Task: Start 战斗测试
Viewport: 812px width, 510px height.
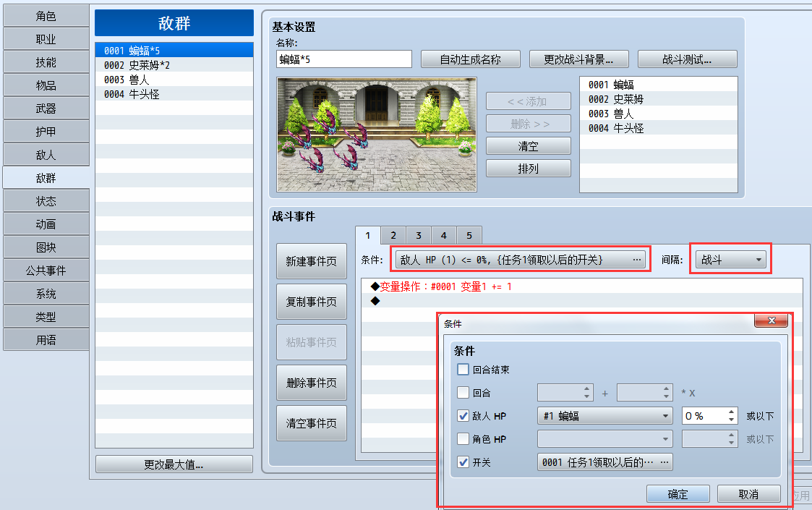Action: [x=687, y=59]
